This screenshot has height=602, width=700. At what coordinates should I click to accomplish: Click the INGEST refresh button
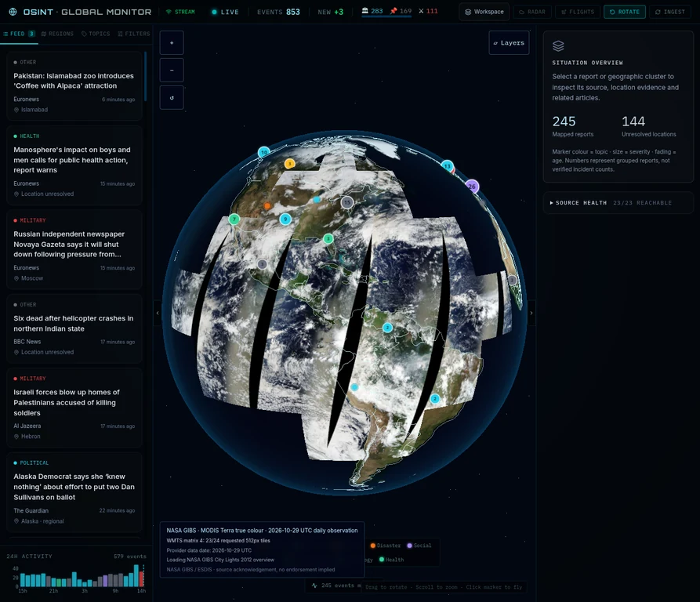click(669, 12)
